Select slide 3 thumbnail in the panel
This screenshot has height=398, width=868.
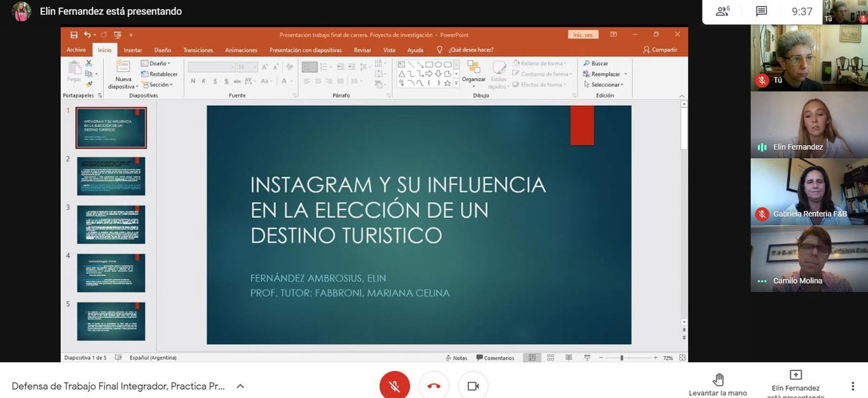[x=111, y=224]
